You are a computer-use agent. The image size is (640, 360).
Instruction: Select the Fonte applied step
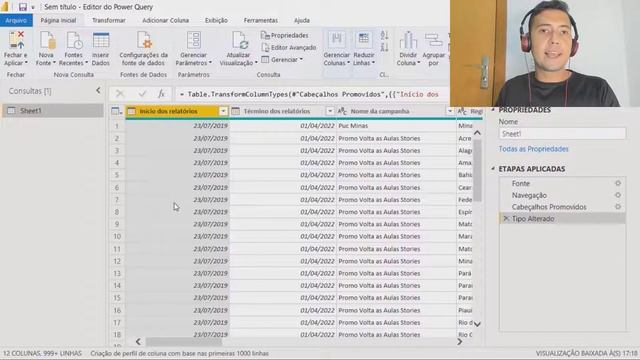562,183
